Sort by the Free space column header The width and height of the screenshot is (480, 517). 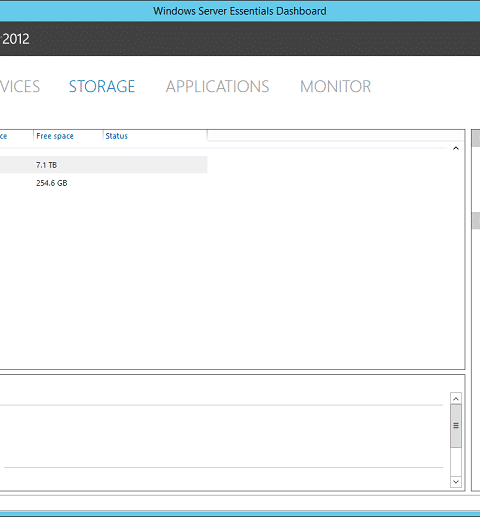point(68,136)
